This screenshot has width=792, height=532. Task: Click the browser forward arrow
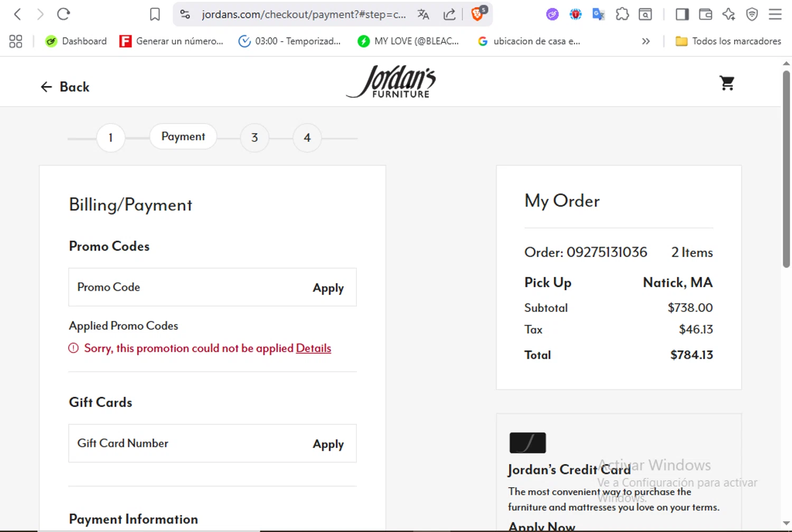[x=40, y=14]
